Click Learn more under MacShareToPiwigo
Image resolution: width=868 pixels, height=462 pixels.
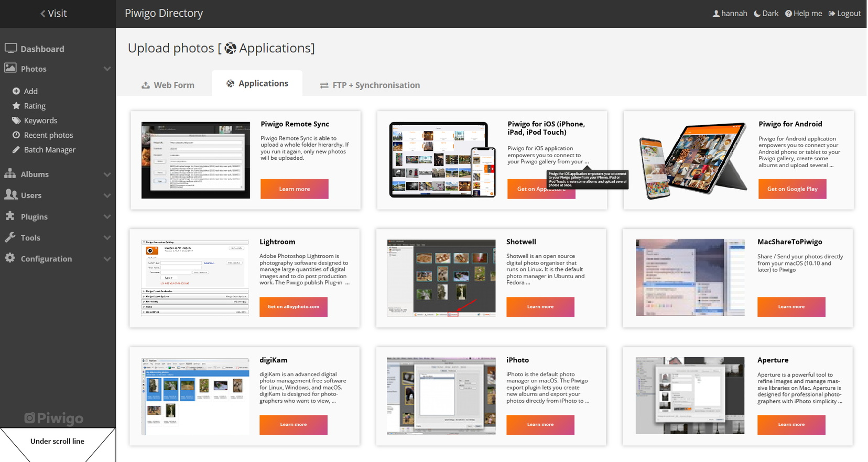(791, 307)
